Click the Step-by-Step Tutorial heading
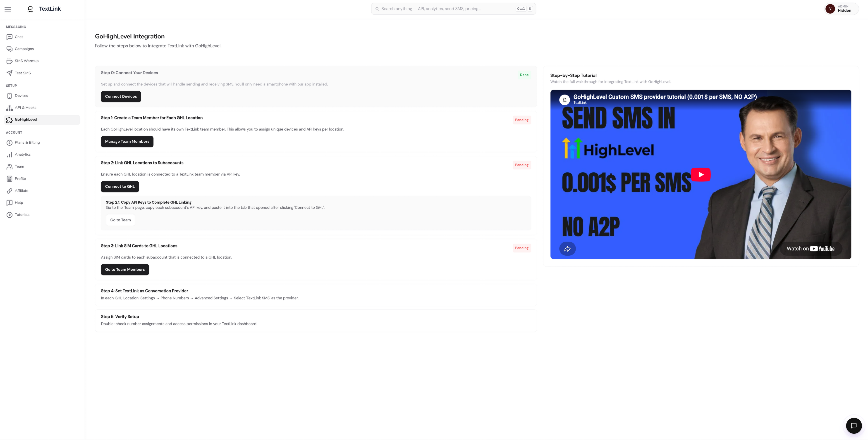Viewport: 868px width, 440px height. (573, 76)
